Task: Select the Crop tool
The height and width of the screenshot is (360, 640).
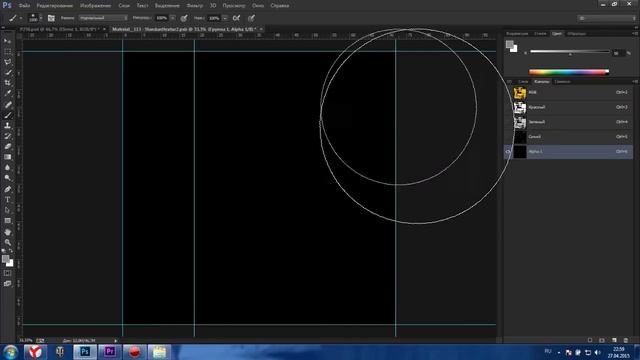Action: 7,83
